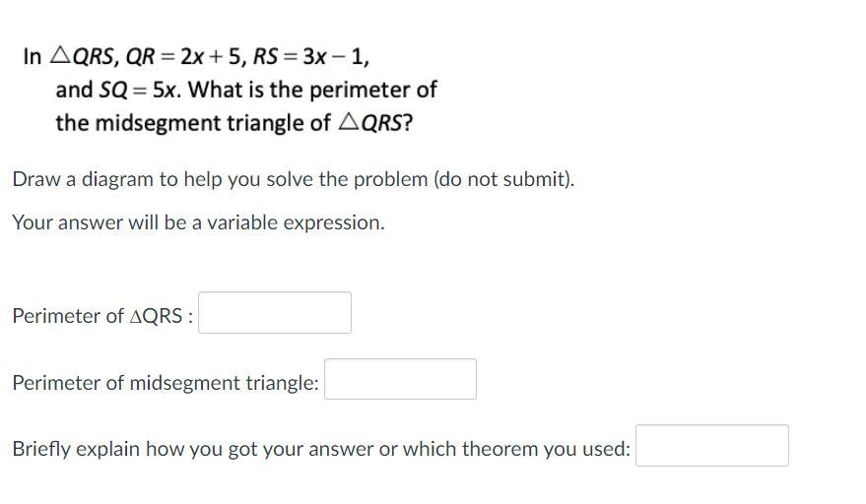Click the word 'In' starting the problem
Screen dimensions: 866x504
point(33,56)
